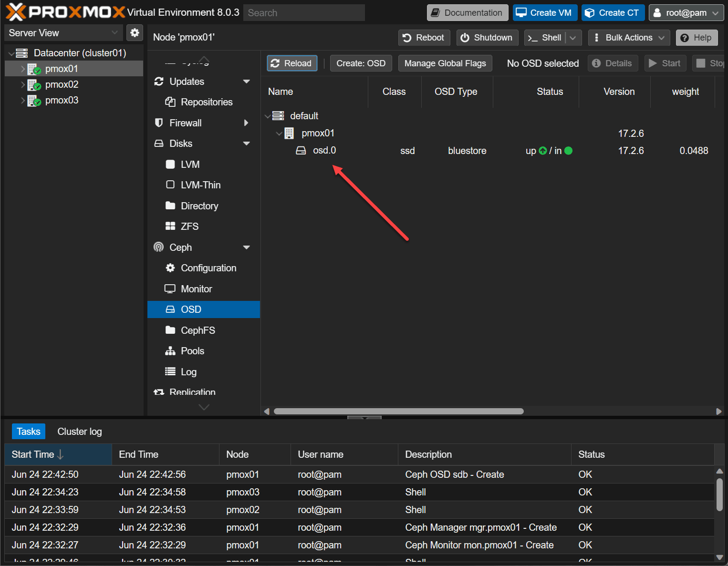Image resolution: width=728 pixels, height=566 pixels.
Task: Open the Shell options dropdown arrow
Action: tap(573, 38)
